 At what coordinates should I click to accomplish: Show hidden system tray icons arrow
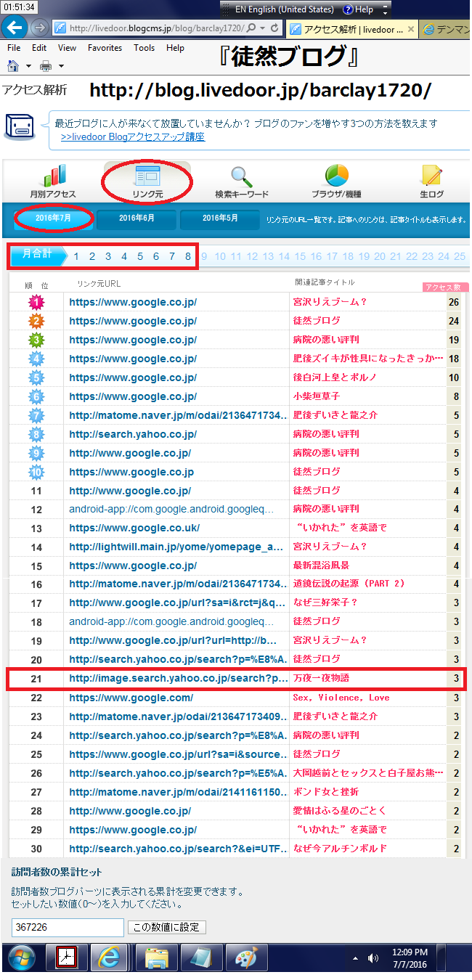click(356, 958)
